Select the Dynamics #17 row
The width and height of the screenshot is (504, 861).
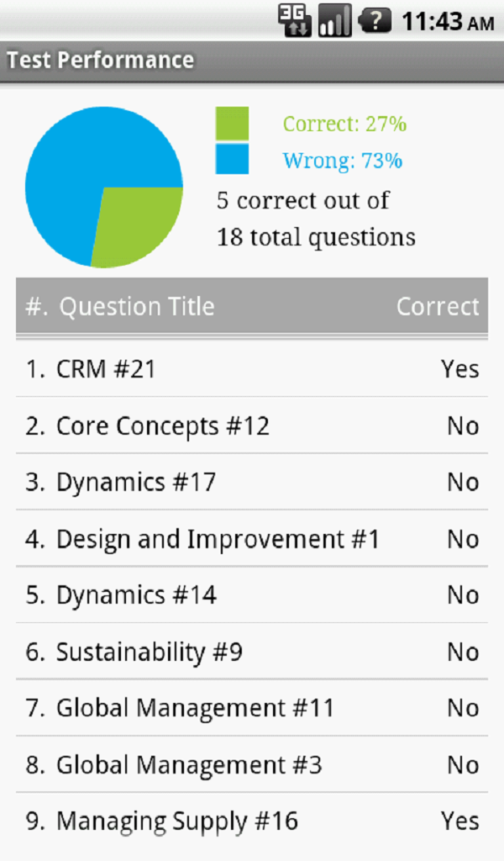252,483
